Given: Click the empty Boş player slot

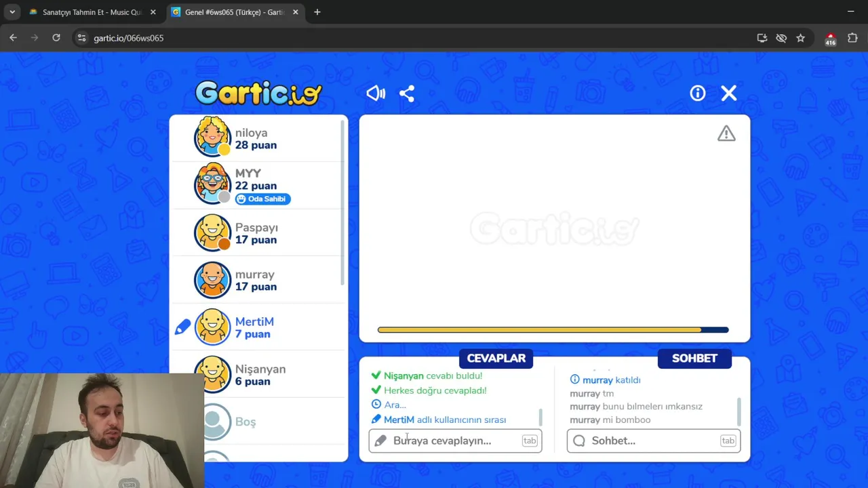Looking at the screenshot, I should [258, 422].
